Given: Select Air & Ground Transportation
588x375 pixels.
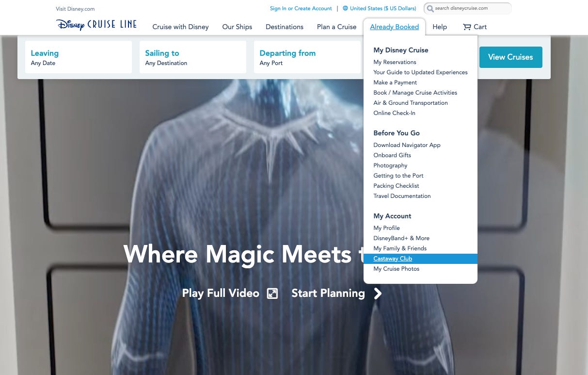Looking at the screenshot, I should tap(411, 103).
